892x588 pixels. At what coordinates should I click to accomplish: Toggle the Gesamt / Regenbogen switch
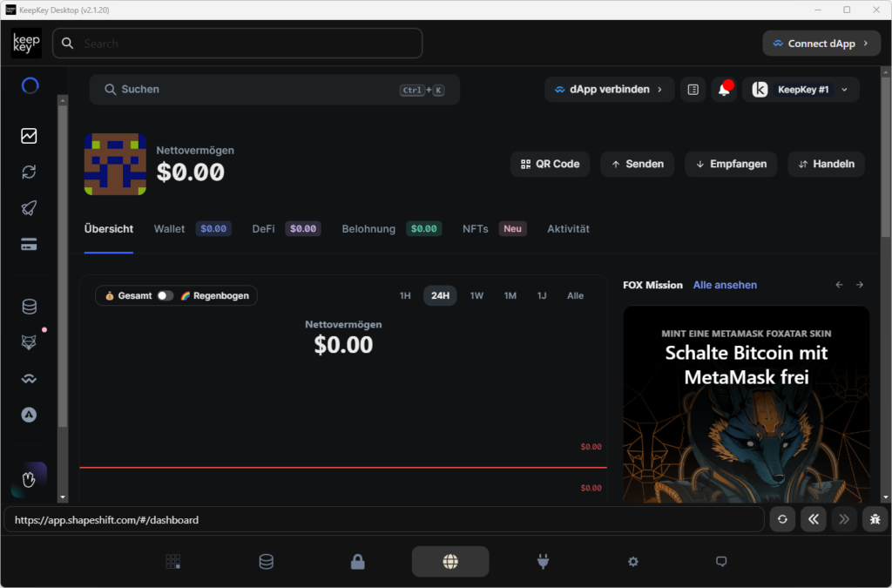pyautogui.click(x=165, y=295)
